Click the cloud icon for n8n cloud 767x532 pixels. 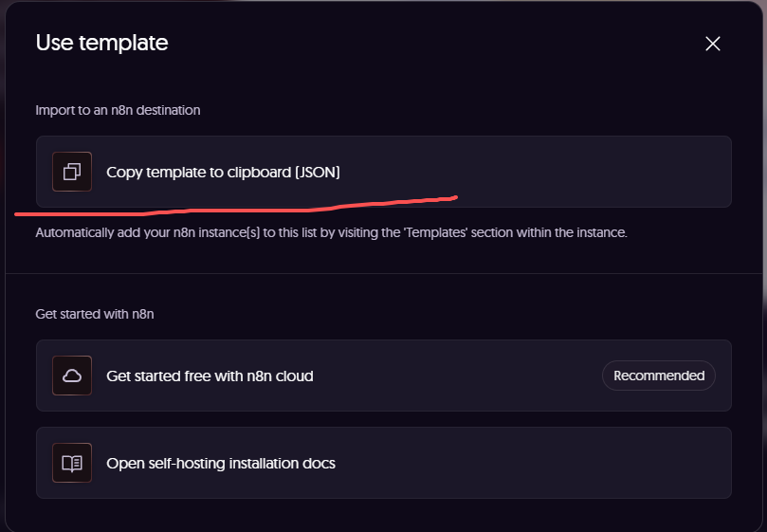[72, 376]
